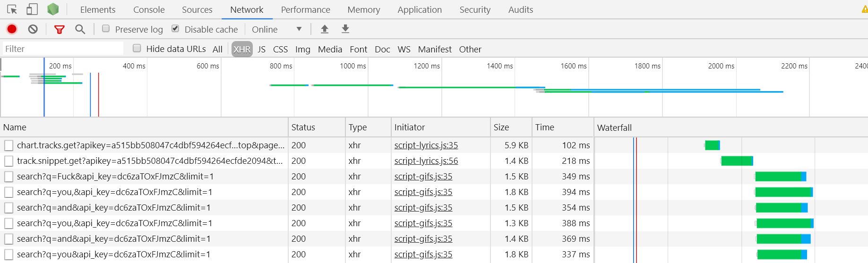Switch to the Console tab
Screen dimensions: 868x263
pos(149,9)
